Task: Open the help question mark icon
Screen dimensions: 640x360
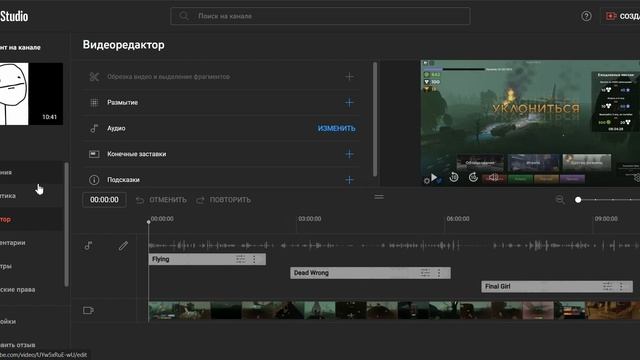Action: [586, 16]
